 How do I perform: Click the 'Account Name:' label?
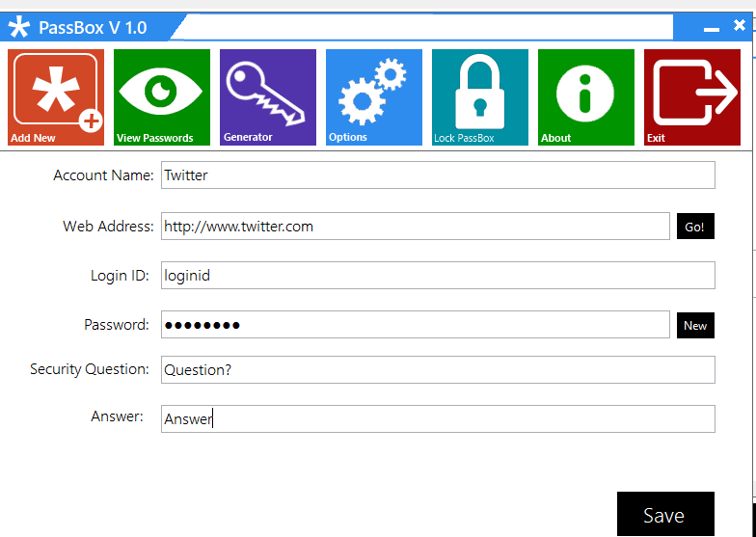103,175
